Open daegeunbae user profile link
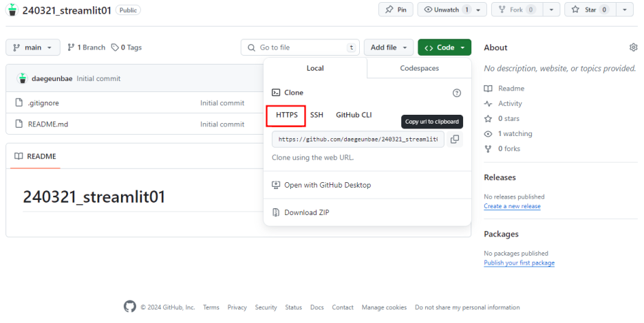 [52, 78]
